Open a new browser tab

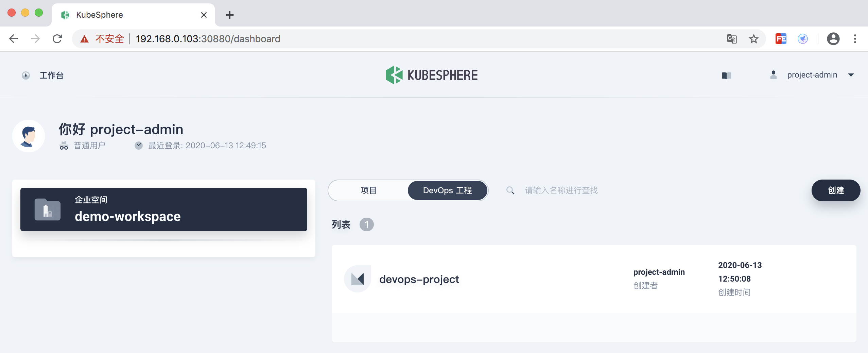pos(230,15)
